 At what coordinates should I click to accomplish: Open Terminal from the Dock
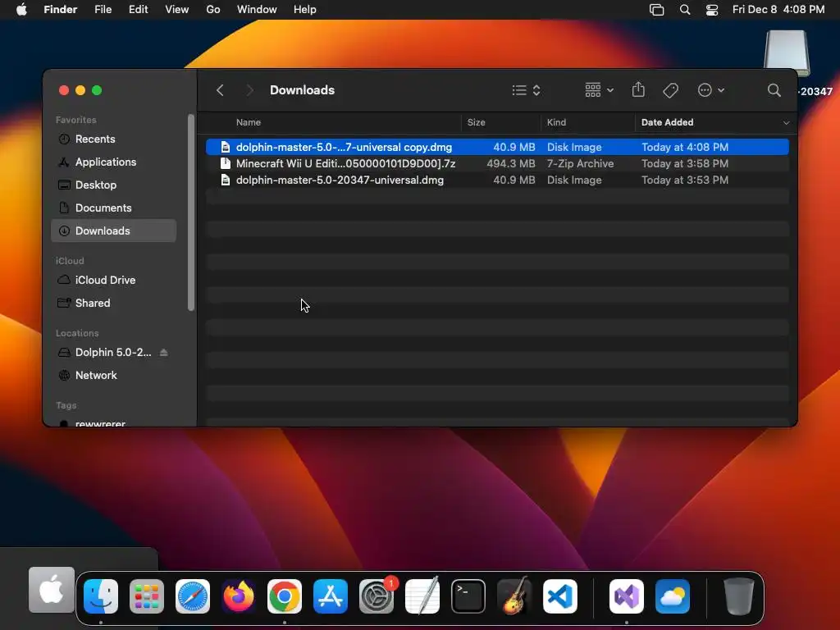click(x=468, y=596)
